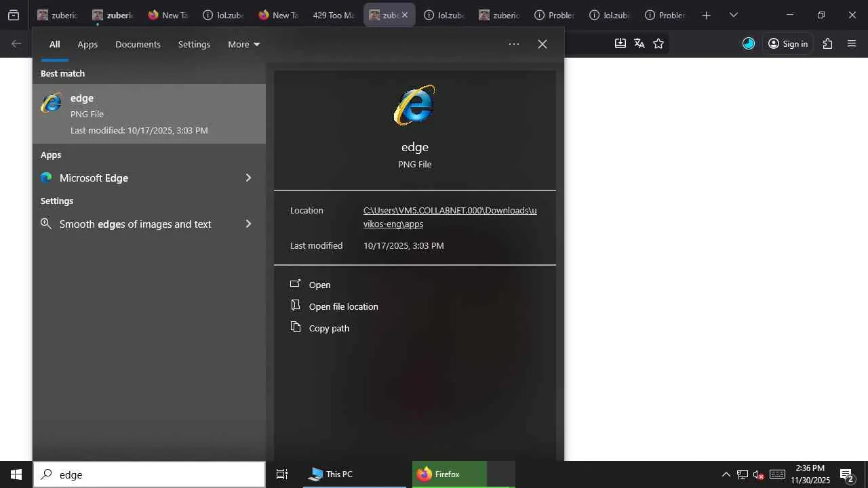Click Microsoft Edge logo icon in results
The height and width of the screenshot is (488, 868).
pyautogui.click(x=46, y=178)
